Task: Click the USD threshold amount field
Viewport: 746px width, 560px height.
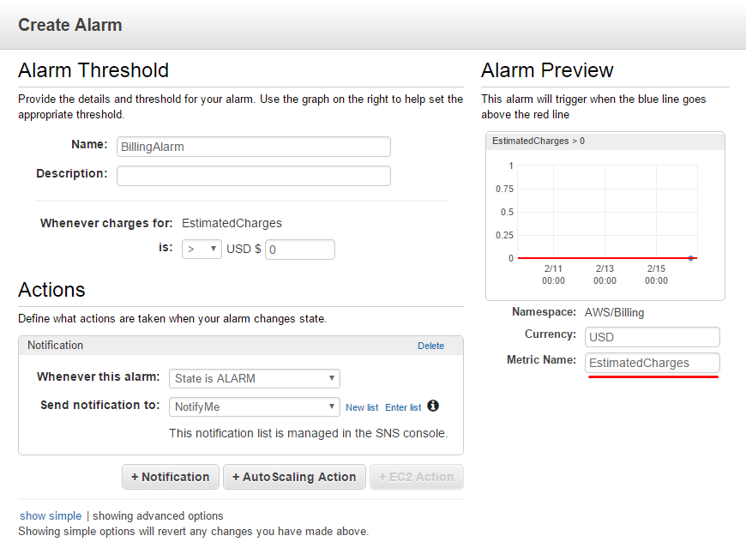Action: 300,250
